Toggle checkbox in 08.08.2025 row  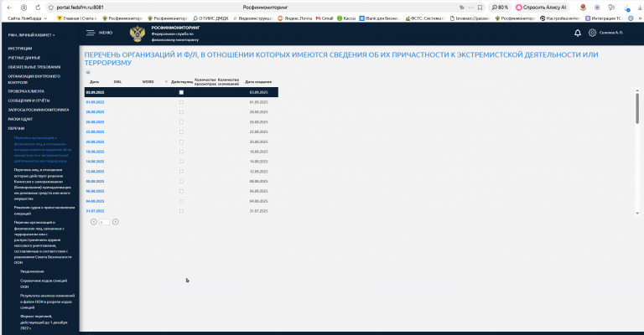coord(181,181)
